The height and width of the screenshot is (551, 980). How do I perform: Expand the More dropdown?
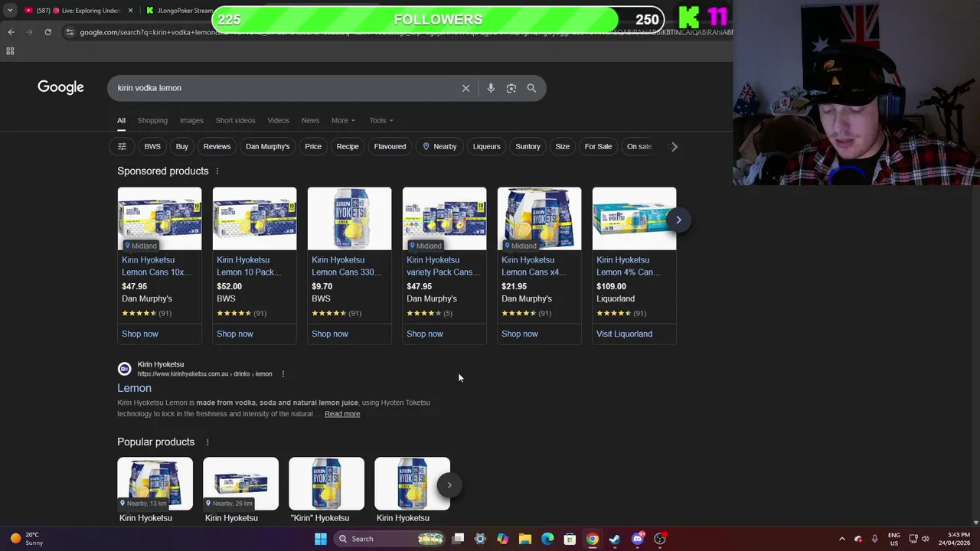343,120
